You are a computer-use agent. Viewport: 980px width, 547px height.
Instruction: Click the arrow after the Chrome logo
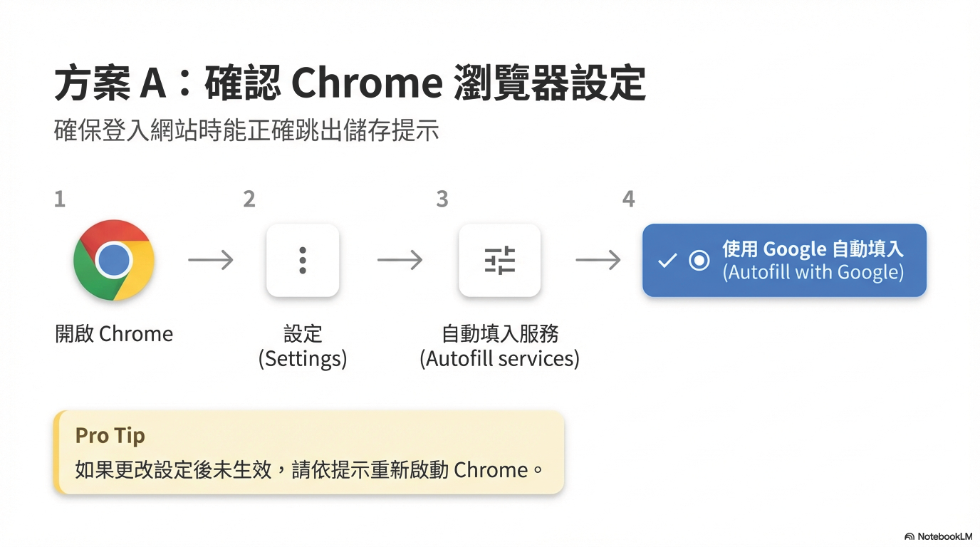pos(211,261)
